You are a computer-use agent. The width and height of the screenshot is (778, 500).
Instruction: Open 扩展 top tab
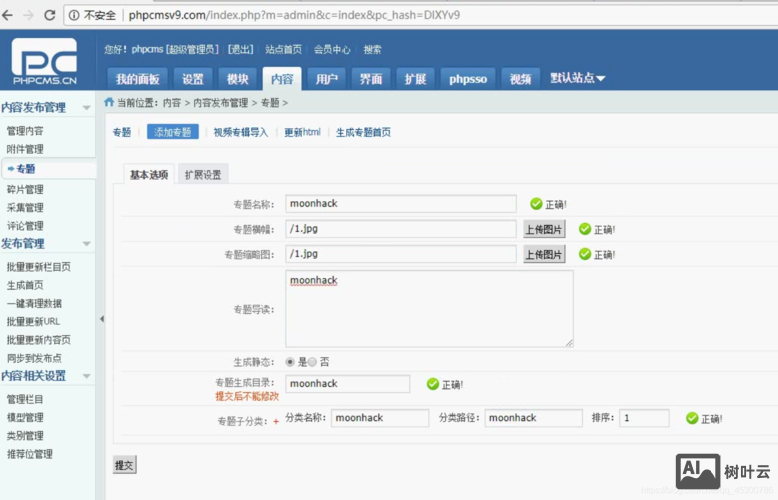[415, 79]
